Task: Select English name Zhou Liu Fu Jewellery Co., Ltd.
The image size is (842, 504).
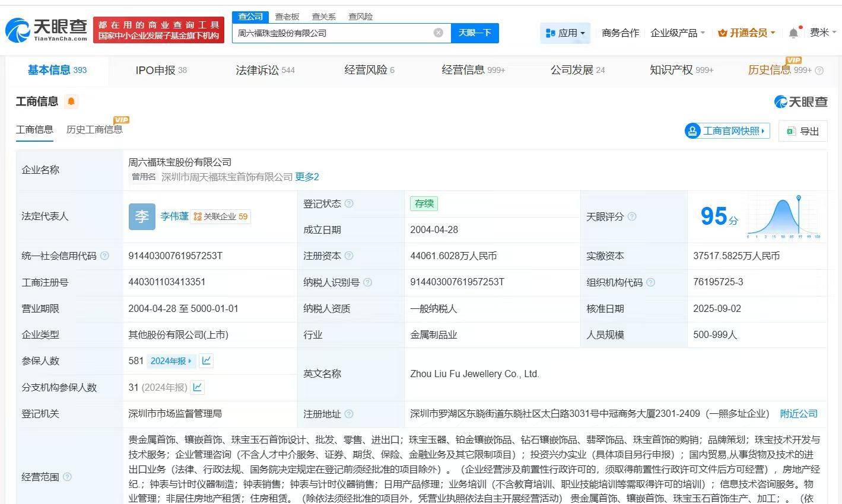Action: 475,374
